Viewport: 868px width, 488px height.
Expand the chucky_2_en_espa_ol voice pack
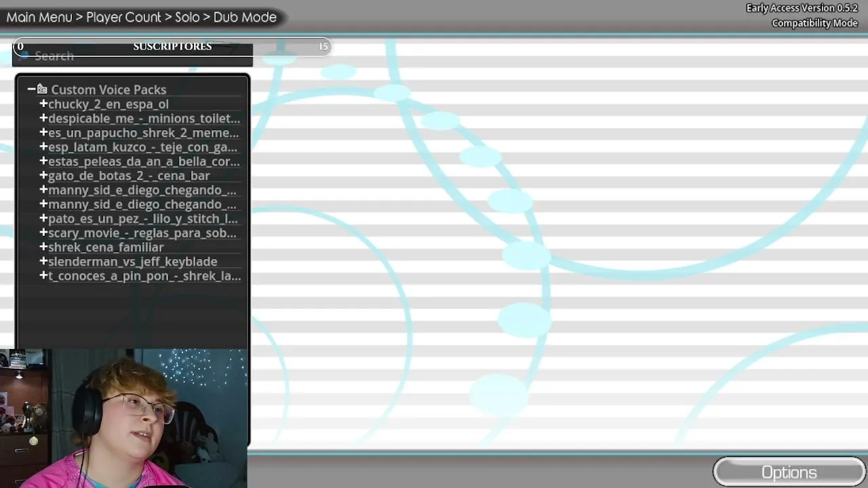[43, 104]
